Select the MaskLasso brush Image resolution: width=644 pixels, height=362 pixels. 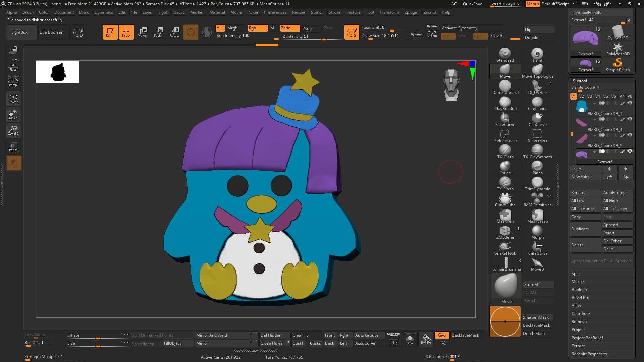(537, 216)
